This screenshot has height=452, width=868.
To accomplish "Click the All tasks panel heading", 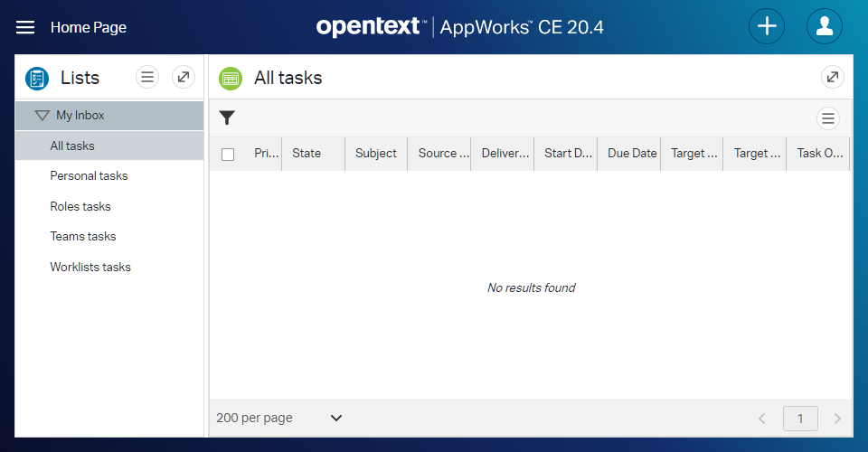I will pyautogui.click(x=288, y=78).
